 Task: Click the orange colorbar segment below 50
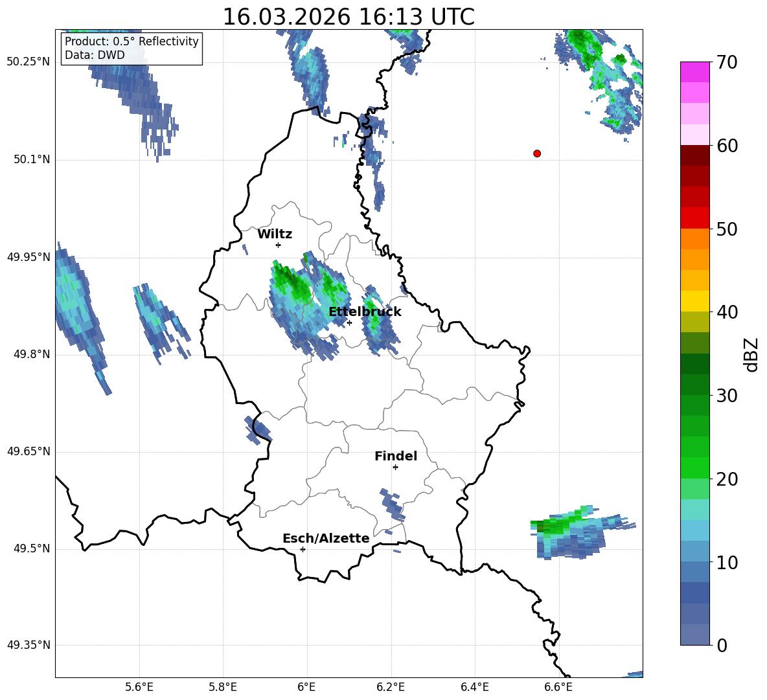coord(694,238)
